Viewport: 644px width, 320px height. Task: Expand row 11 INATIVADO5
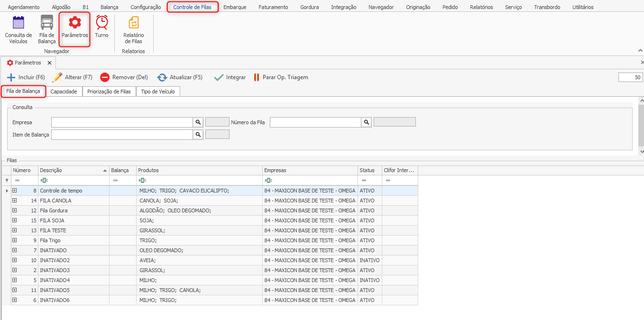[x=15, y=290]
